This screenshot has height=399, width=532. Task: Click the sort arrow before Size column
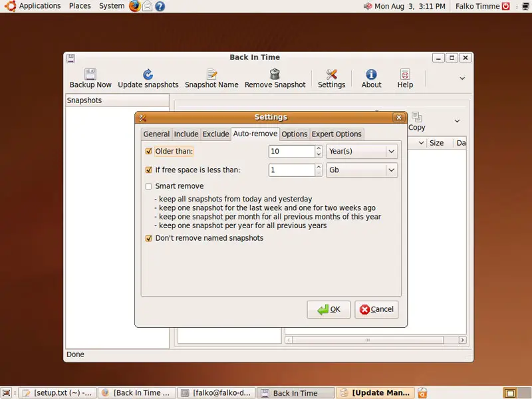(x=421, y=143)
